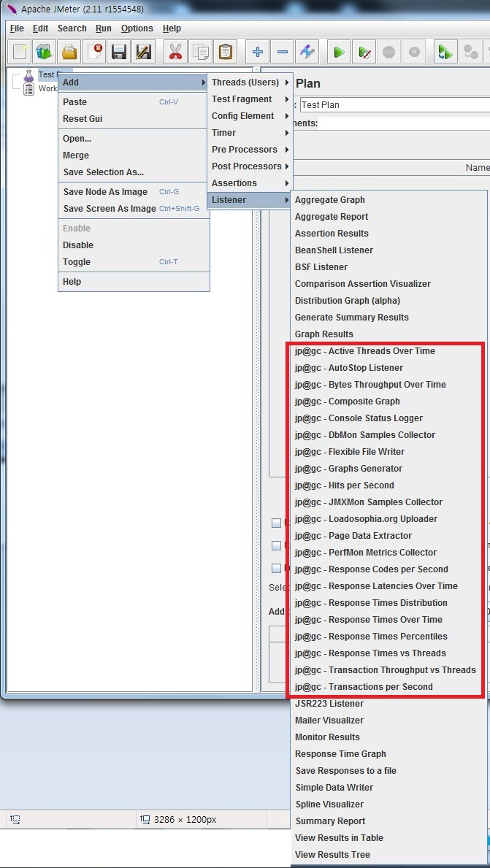490x868 pixels.
Task: Click the Remote Stop All icon
Action: [x=470, y=52]
